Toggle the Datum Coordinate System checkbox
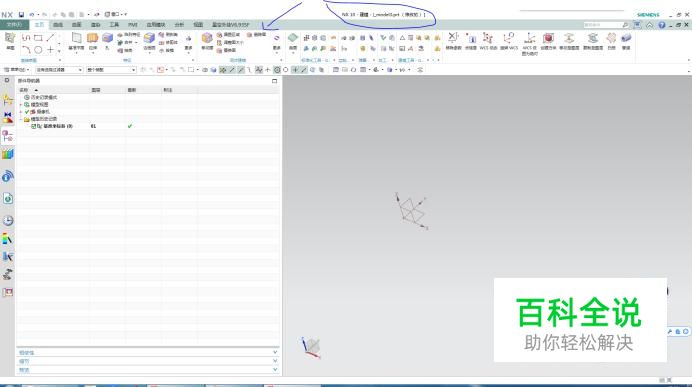Image resolution: width=692 pixels, height=387 pixels. pos(34,126)
